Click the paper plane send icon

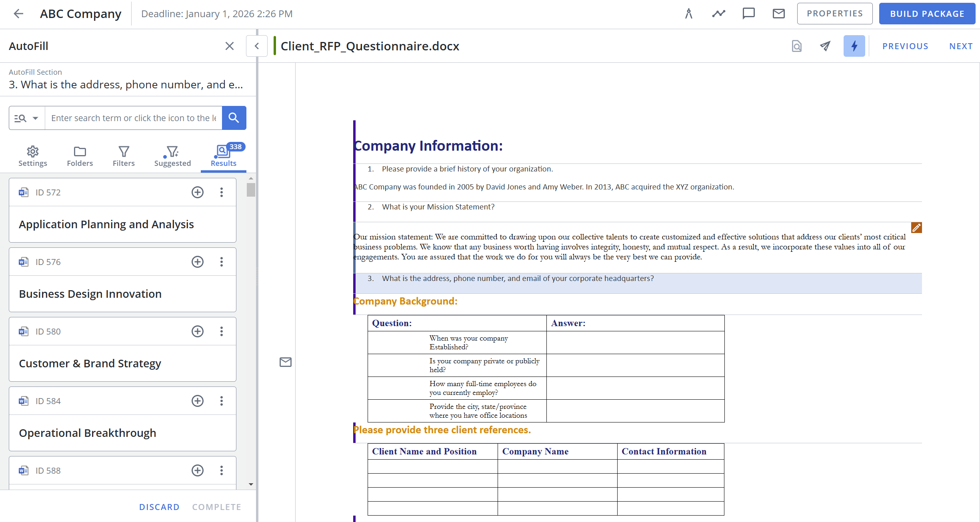825,46
